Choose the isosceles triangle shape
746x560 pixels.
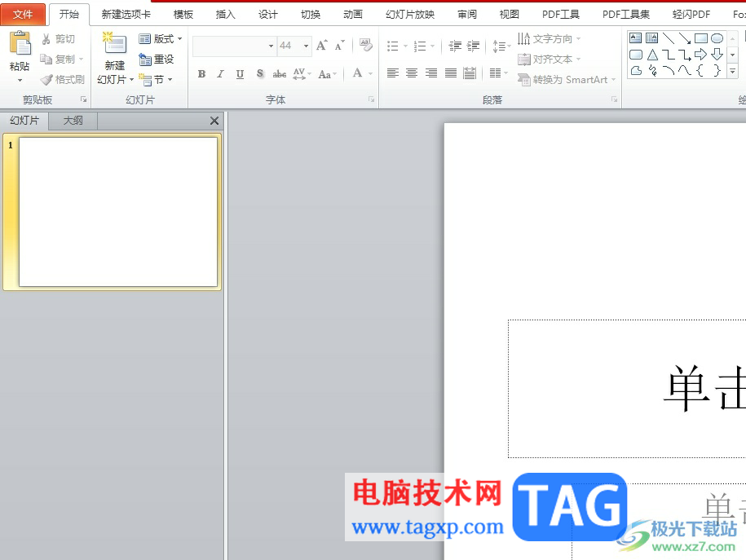click(652, 55)
